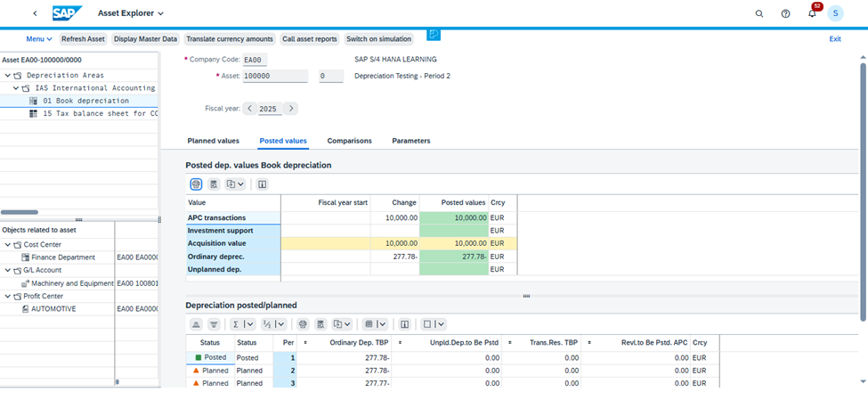This screenshot has height=408, width=868.
Task: Open Machinery and Equipment G/L account
Action: [x=72, y=283]
